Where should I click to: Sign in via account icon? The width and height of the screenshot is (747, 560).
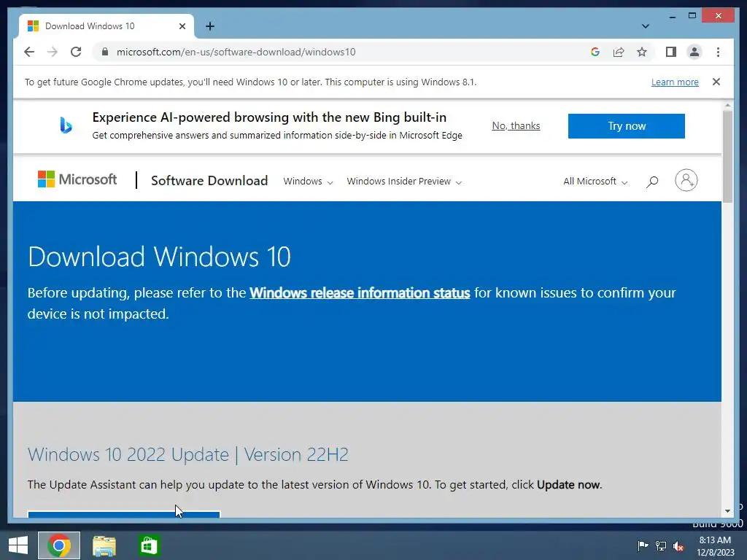point(686,181)
